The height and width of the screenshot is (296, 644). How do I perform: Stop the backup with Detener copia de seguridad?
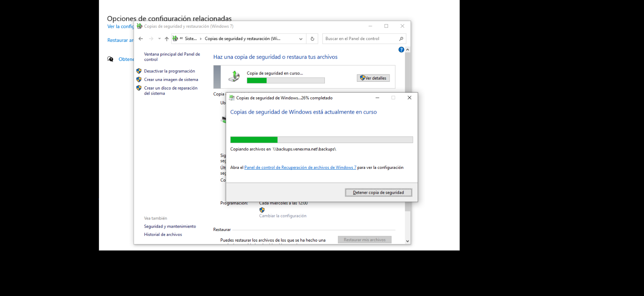378,193
